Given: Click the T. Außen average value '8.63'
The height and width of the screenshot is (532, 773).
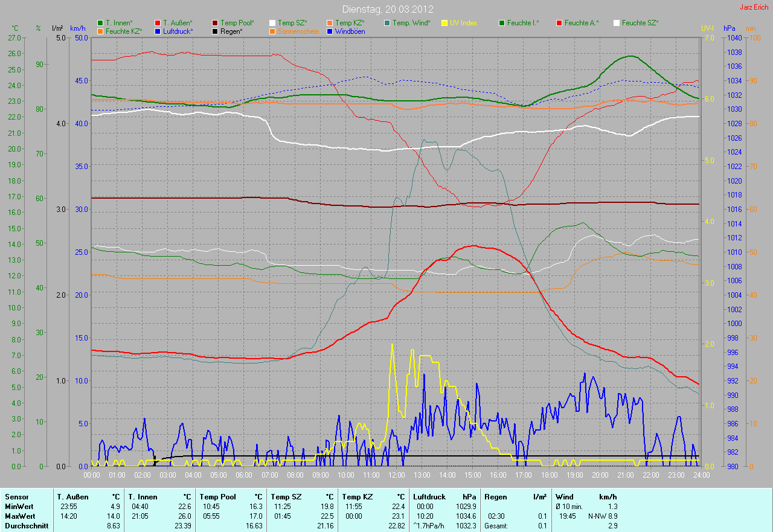Looking at the screenshot, I should tap(113, 526).
